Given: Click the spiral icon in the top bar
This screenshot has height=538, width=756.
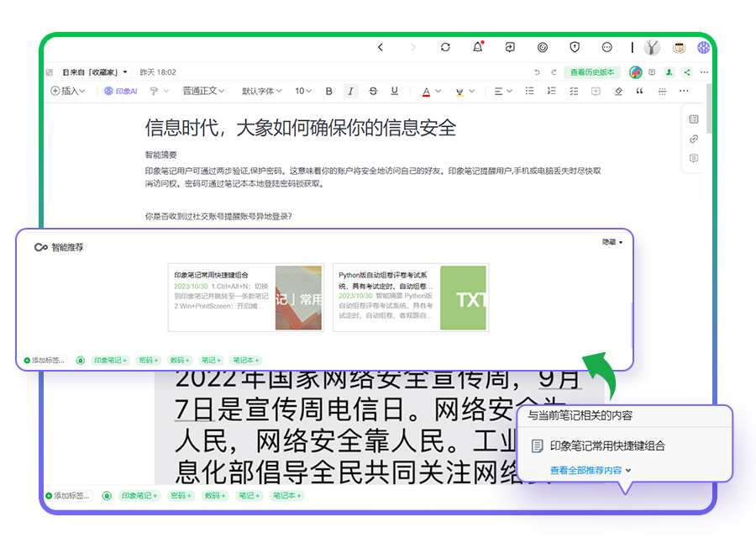Looking at the screenshot, I should pyautogui.click(x=543, y=47).
